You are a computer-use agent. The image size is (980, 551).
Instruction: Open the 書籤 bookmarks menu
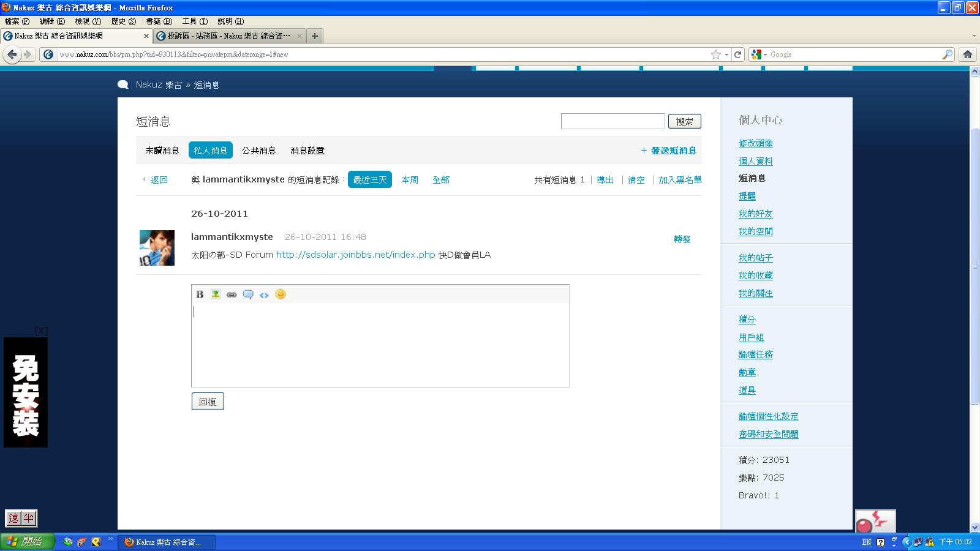(x=159, y=21)
